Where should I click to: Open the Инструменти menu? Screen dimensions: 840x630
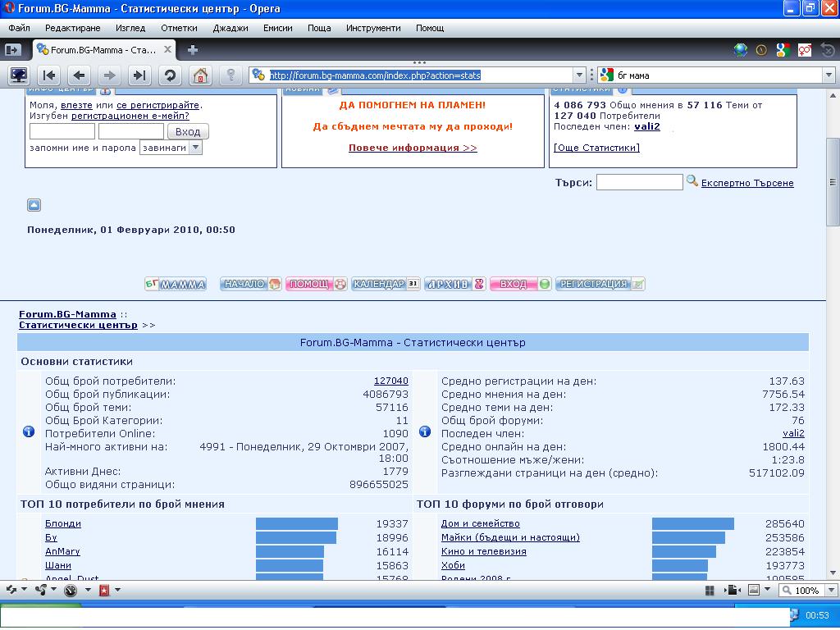click(373, 28)
